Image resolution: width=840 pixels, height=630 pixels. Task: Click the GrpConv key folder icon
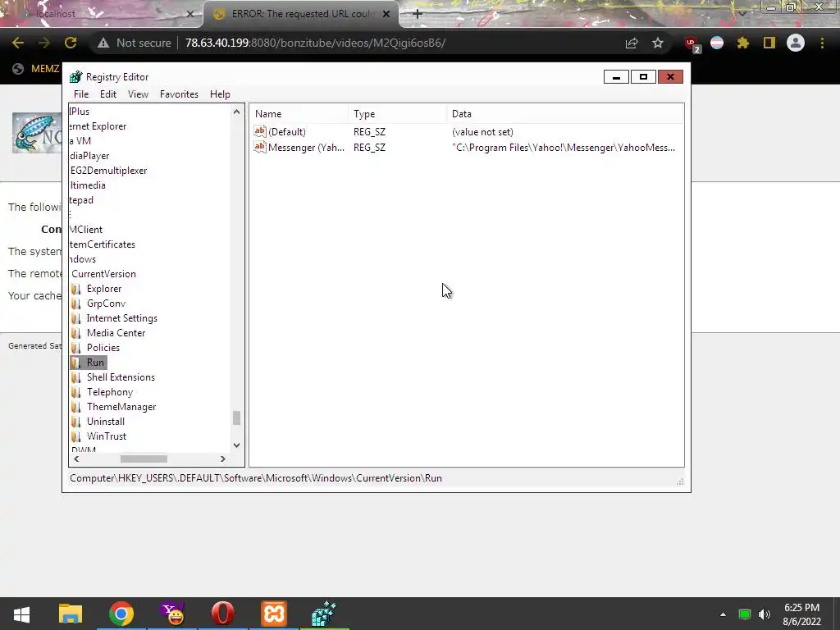[76, 304]
